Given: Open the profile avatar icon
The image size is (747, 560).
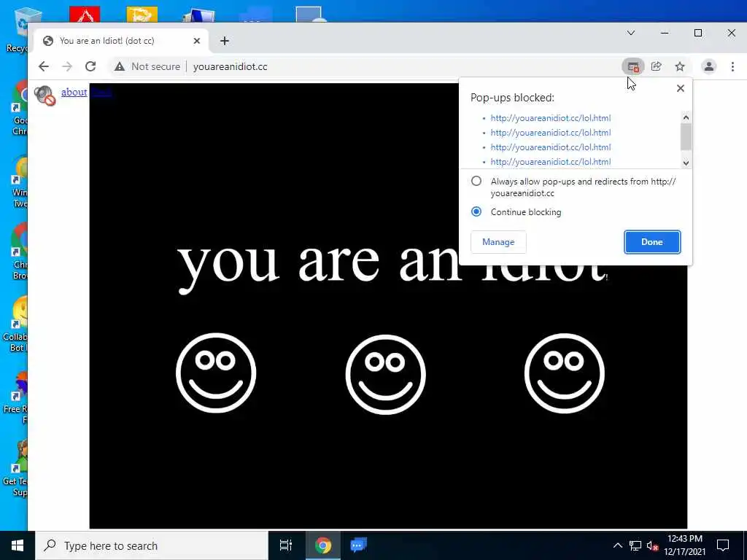Looking at the screenshot, I should coord(709,66).
